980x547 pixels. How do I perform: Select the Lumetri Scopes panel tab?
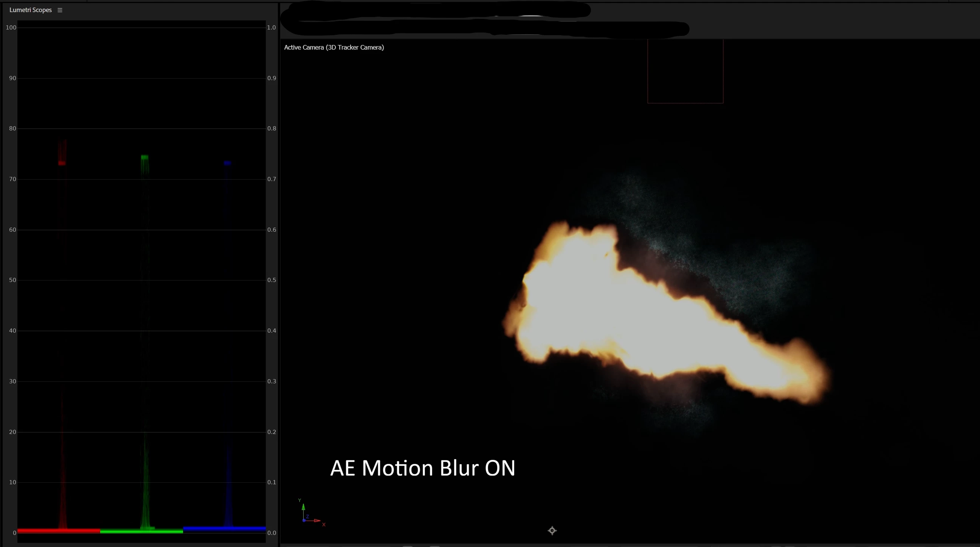click(30, 10)
